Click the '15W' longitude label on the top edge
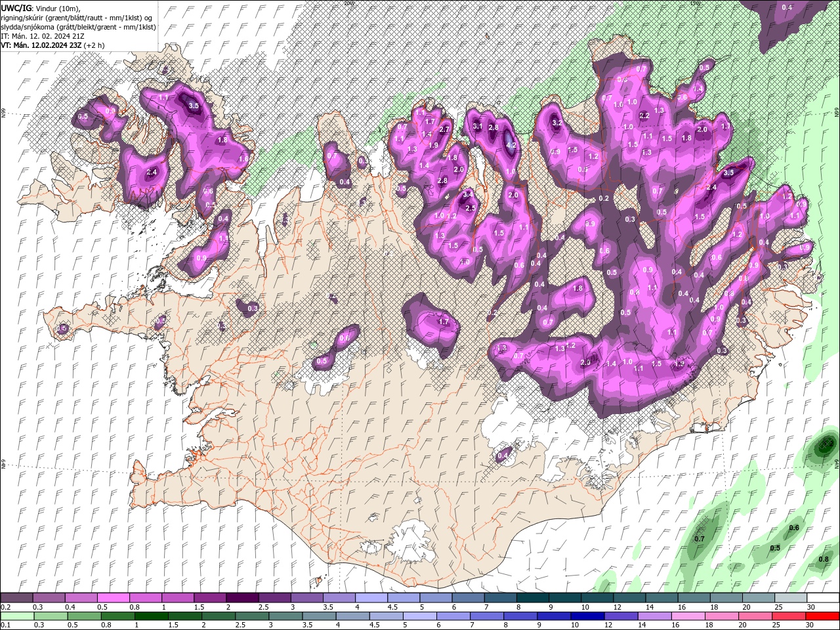 coord(694,3)
